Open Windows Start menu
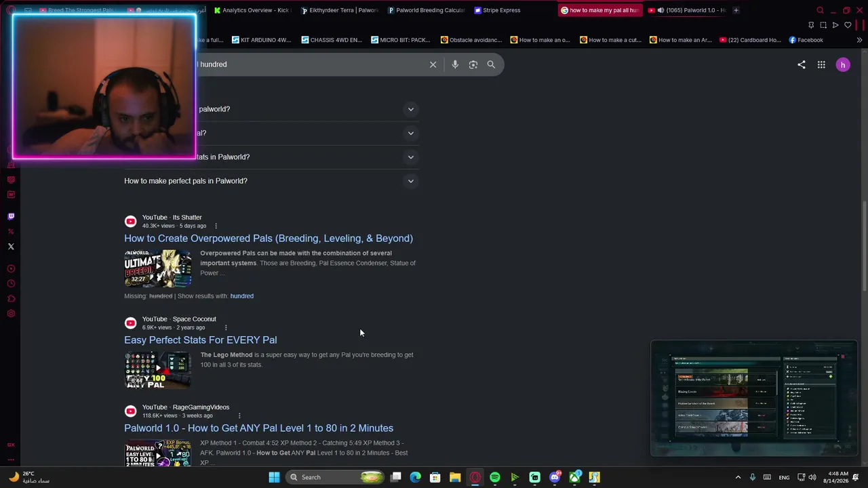Viewport: 868px width, 488px height. pos(274,477)
